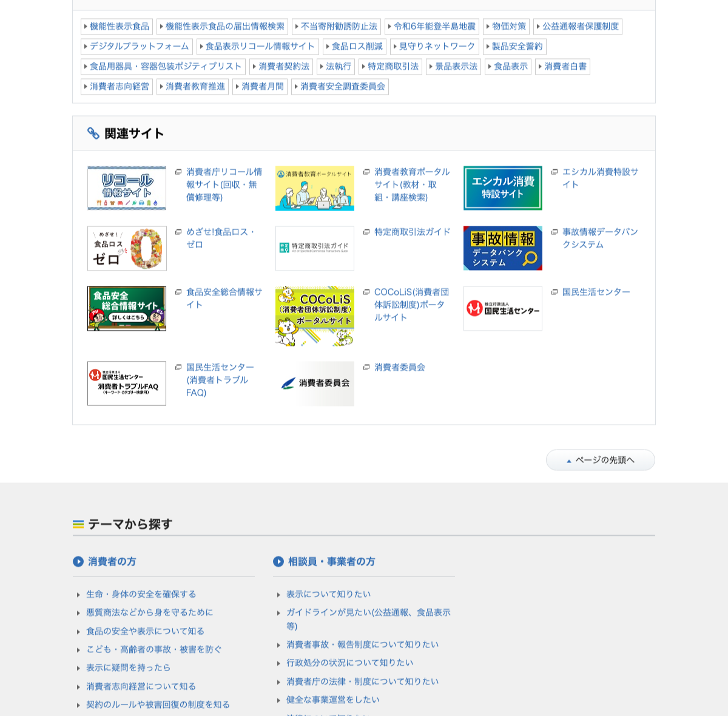Select the 物価対策 tag
Image resolution: width=728 pixels, height=716 pixels.
[507, 27]
